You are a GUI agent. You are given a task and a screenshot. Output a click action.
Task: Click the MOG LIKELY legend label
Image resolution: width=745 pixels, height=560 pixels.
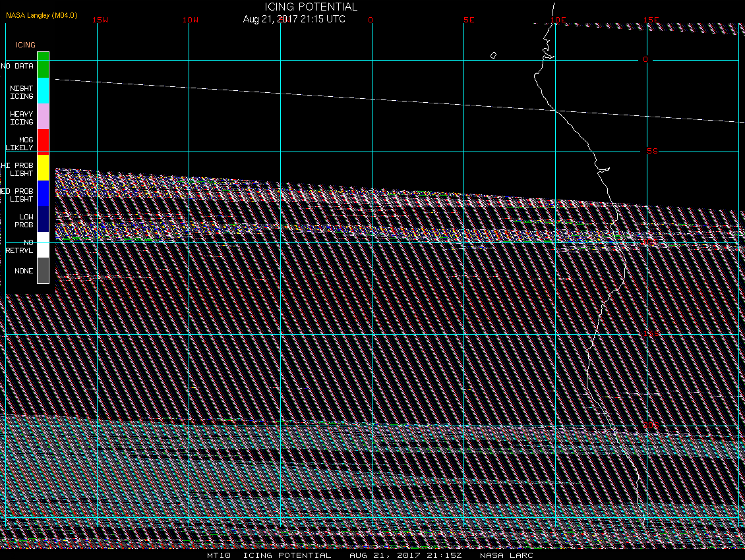pyautogui.click(x=20, y=144)
